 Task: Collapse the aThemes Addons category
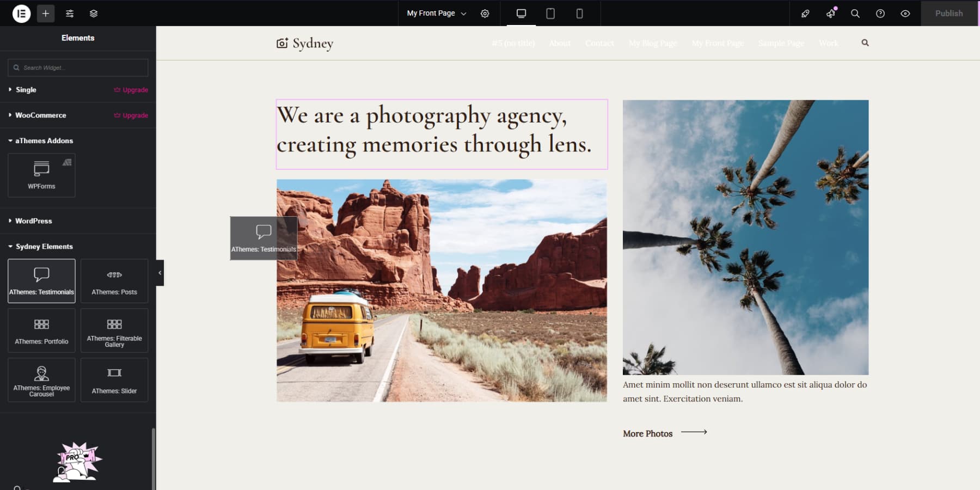[x=44, y=140]
